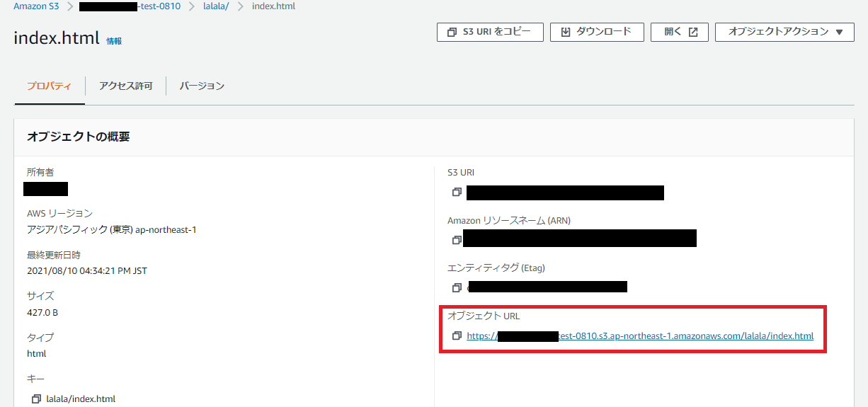868x407 pixels.
Task: Click the Amazon リソースネーム (ARN) label
Action: click(509, 220)
